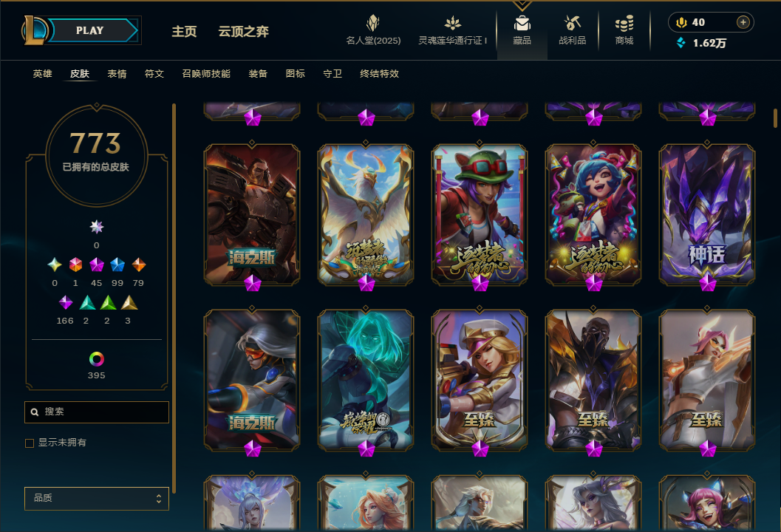This screenshot has width=781, height=532.
Task: Open the 商城 store coins icon
Action: [624, 23]
